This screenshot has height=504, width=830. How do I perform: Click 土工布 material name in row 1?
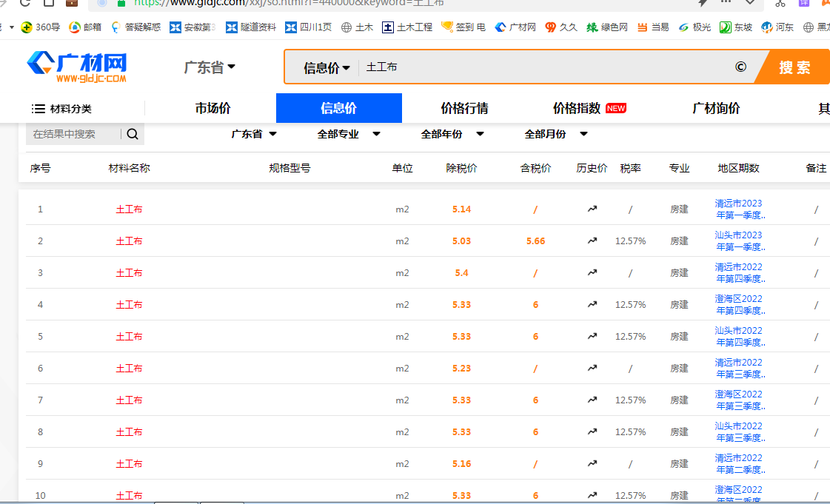pos(129,209)
